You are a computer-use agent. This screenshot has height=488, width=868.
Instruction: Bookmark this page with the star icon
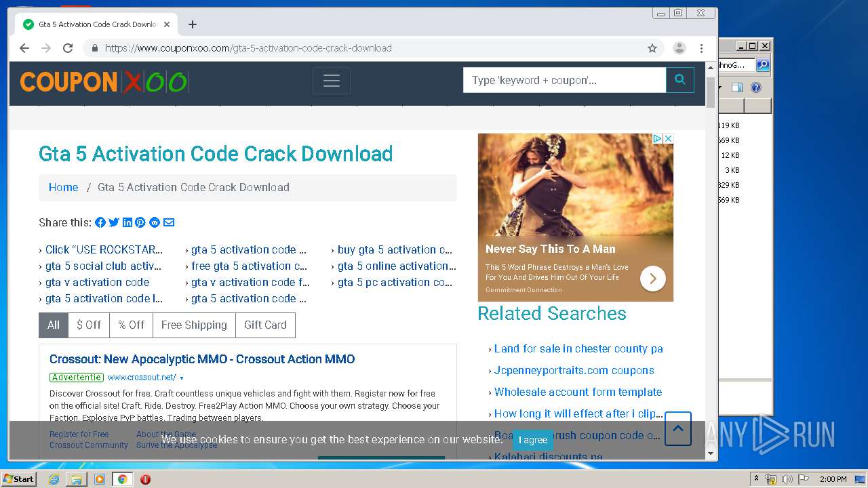652,48
